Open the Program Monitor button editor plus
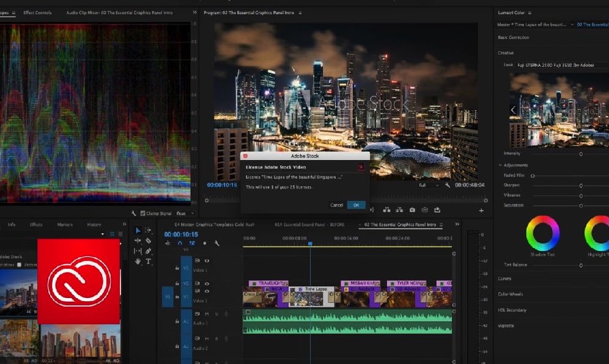609x364 pixels. 481,211
